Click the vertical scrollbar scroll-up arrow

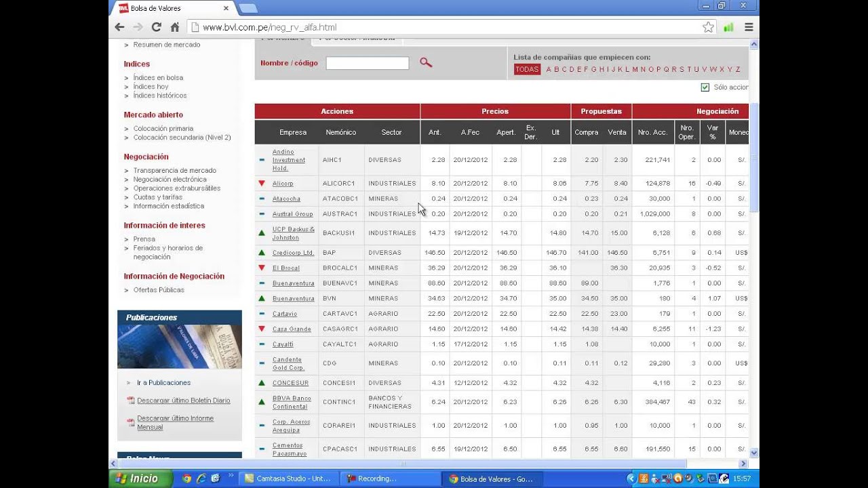click(753, 44)
